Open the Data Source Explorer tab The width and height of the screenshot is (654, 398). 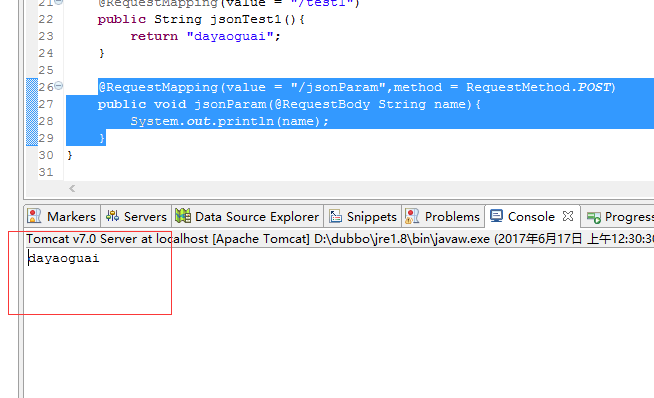pos(247,217)
